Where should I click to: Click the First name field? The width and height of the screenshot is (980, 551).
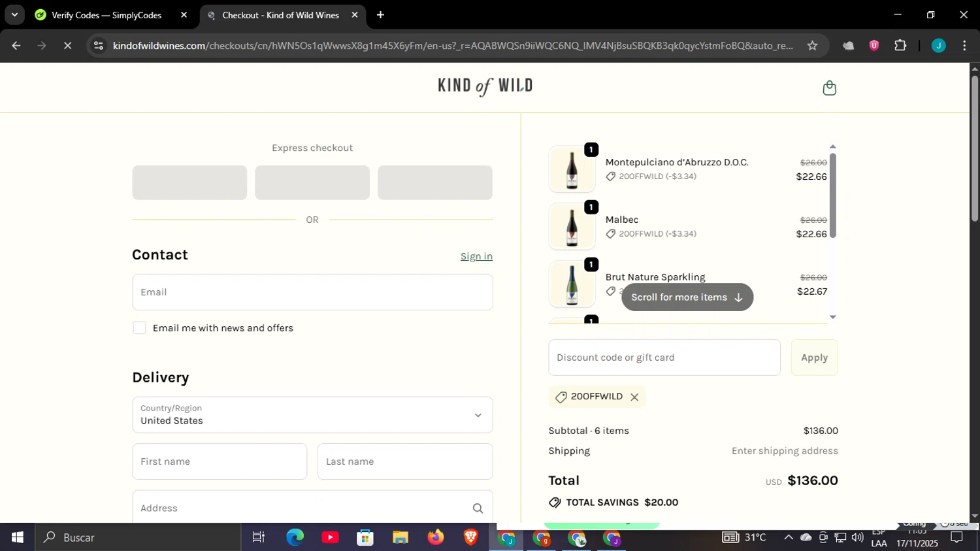pos(220,461)
